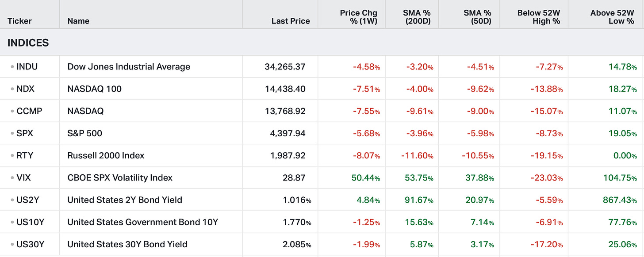Image resolution: width=644 pixels, height=257 pixels.
Task: Sort by SMA % (50D) column header
Action: (x=478, y=17)
